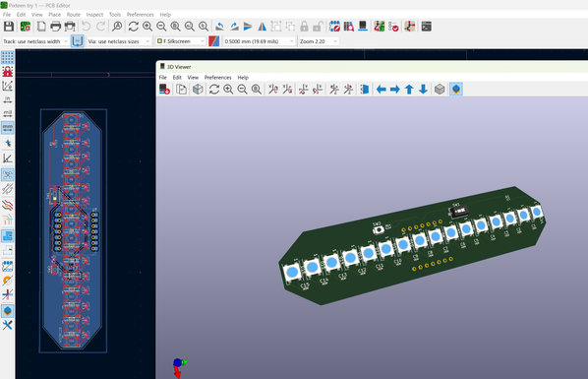Image resolution: width=588 pixels, height=379 pixels.
Task: Open the Via size dropdown
Action: [x=119, y=41]
